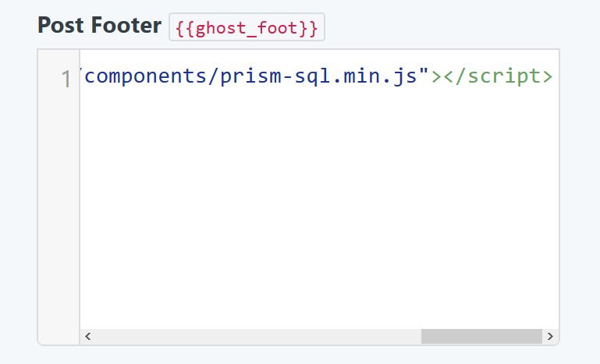
Task: Click the horizontal scrollbar right arrow
Action: [x=550, y=337]
